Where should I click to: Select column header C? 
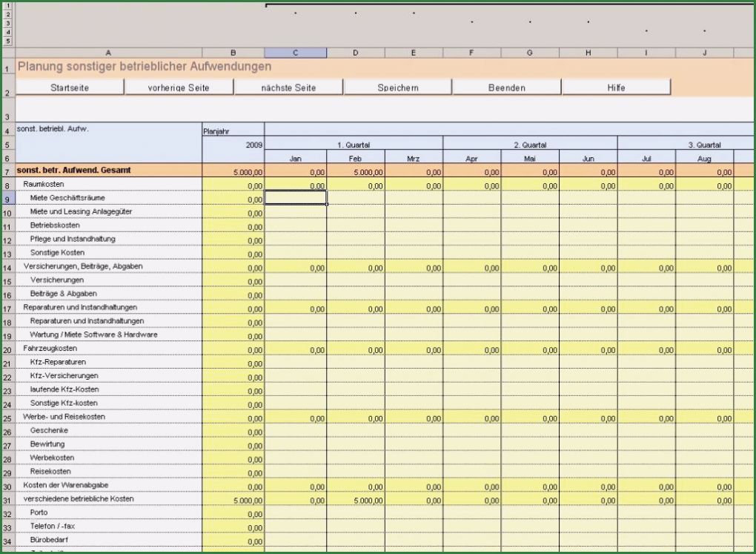pos(295,52)
